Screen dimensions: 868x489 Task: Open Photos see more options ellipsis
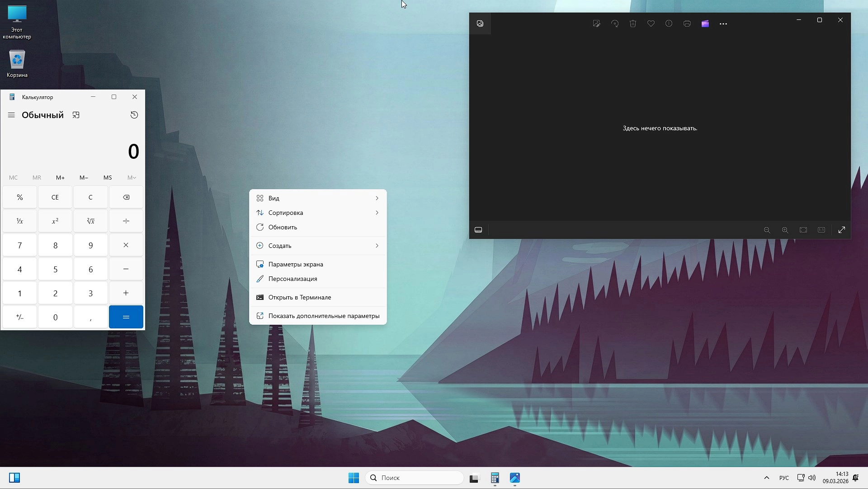(723, 24)
